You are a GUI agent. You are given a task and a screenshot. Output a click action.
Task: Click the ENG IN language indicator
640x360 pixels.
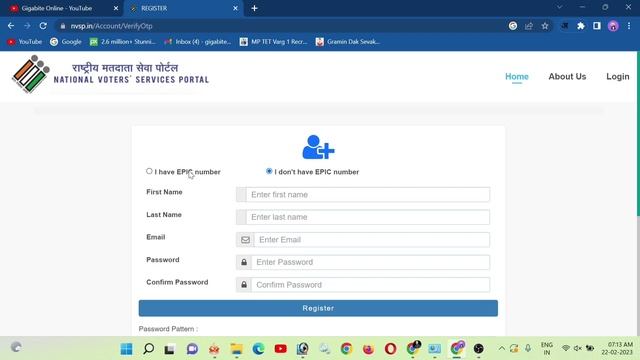(547, 348)
